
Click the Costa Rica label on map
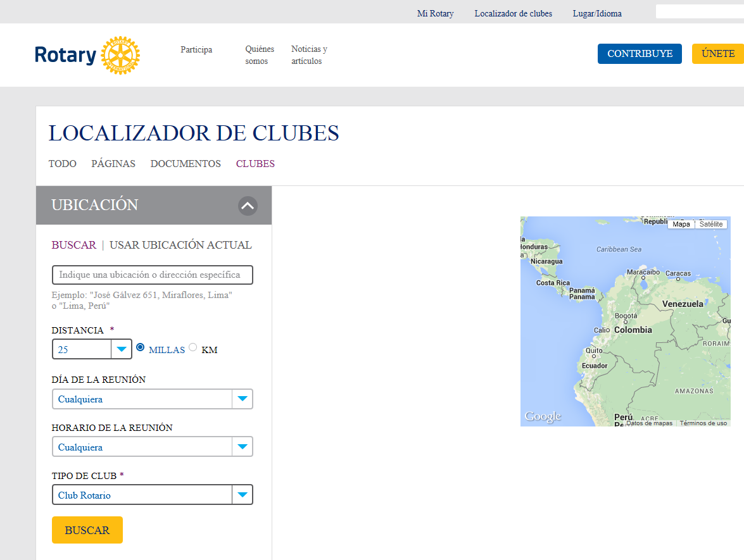553,283
